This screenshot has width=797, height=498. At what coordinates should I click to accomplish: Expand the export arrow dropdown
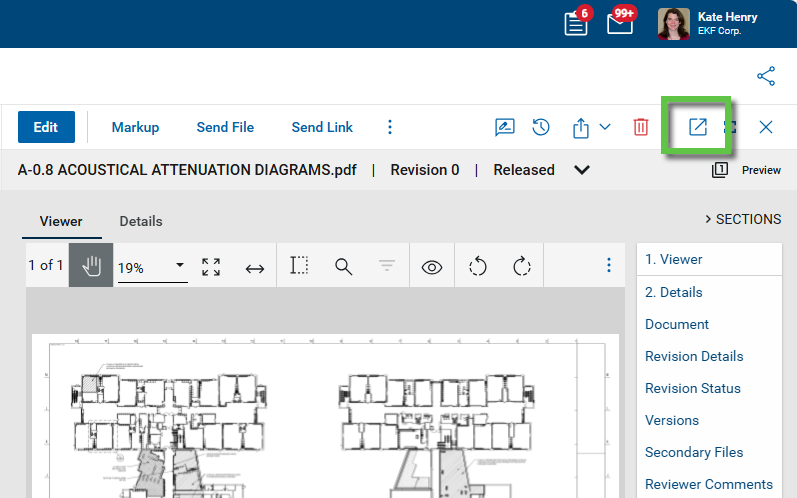605,127
